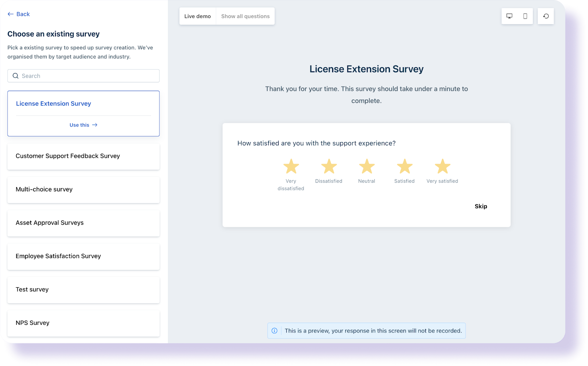
Task: Click the info icon in preview notice
Action: [x=275, y=331]
